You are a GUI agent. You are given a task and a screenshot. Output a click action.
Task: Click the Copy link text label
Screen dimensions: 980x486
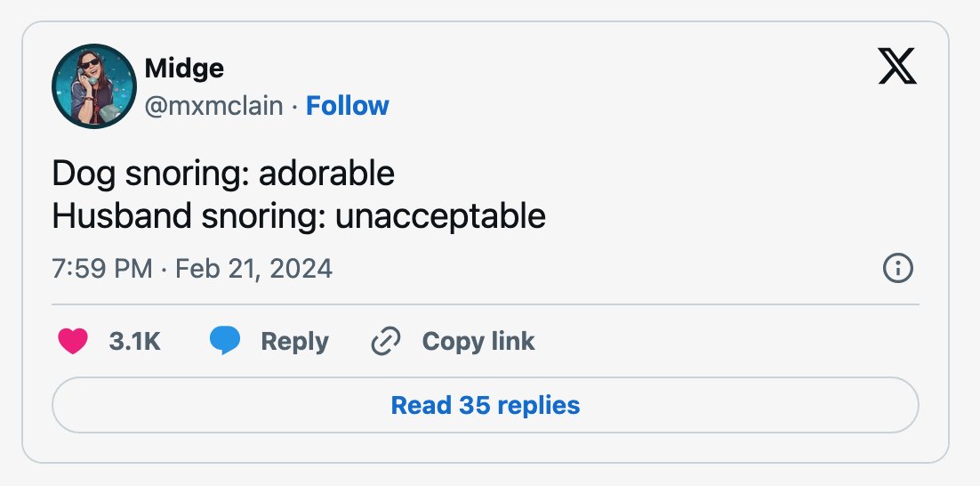[x=478, y=342]
